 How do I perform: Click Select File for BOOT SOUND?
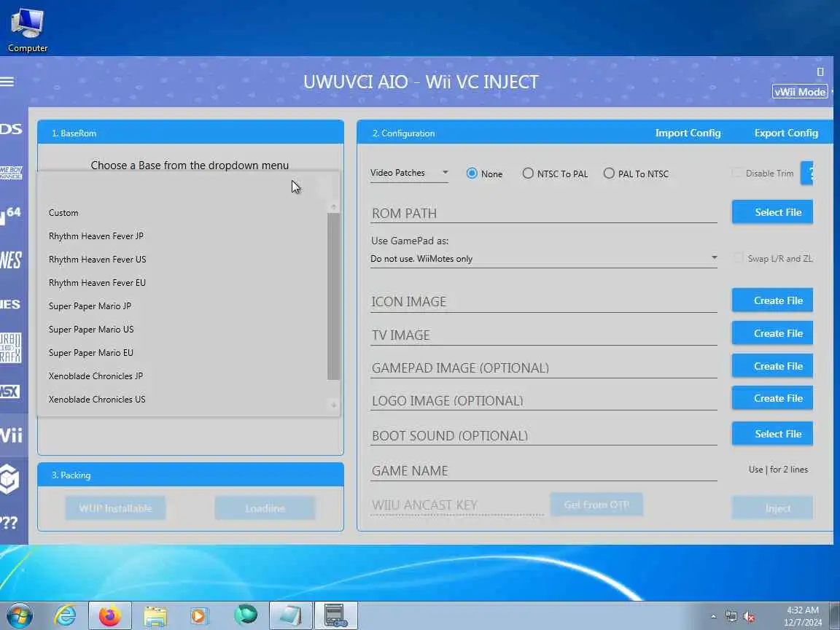pos(772,434)
